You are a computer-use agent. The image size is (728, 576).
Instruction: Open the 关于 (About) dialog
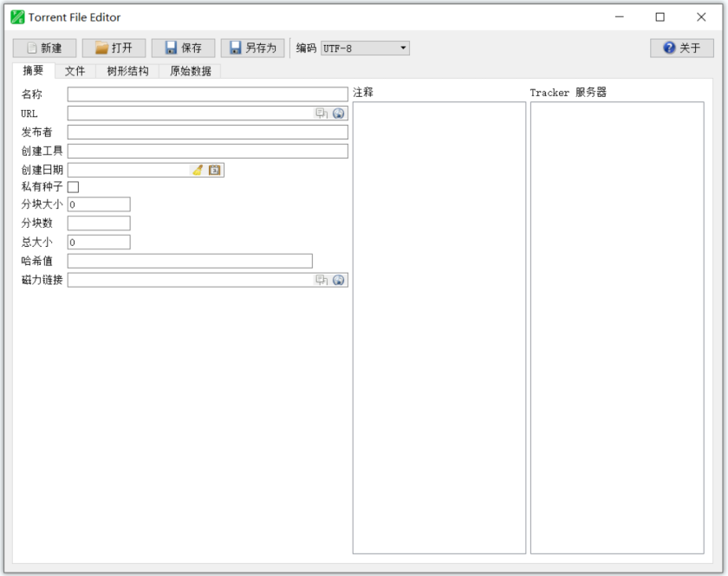[x=681, y=48]
